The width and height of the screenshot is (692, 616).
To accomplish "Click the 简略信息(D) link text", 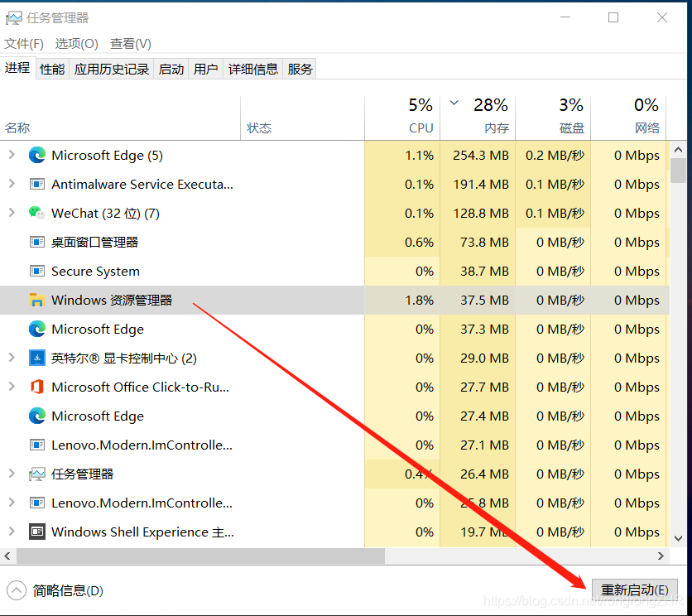I will point(68,590).
